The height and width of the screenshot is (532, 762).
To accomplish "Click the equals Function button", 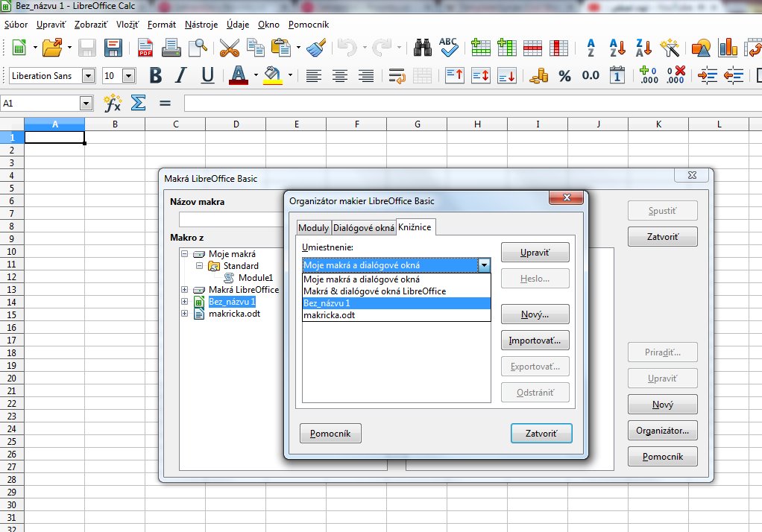I will (166, 103).
